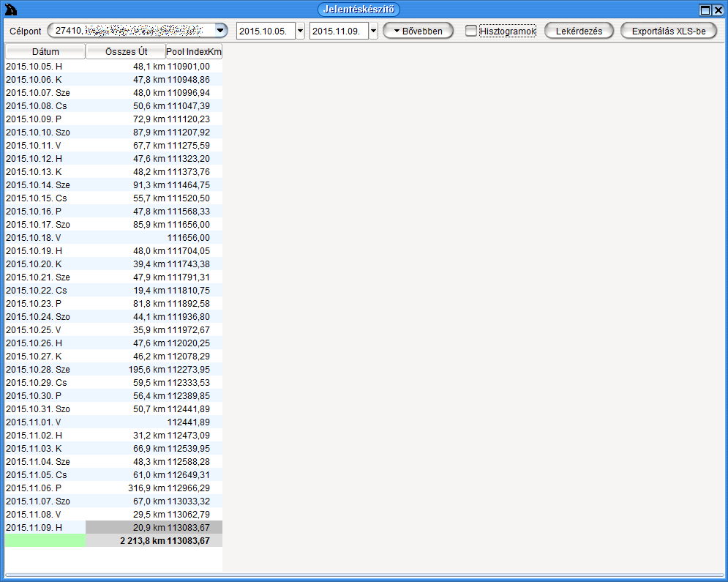Screen dimensions: 728x582
Task: Enable the Hisztogramok checkbox
Action: pos(471,31)
